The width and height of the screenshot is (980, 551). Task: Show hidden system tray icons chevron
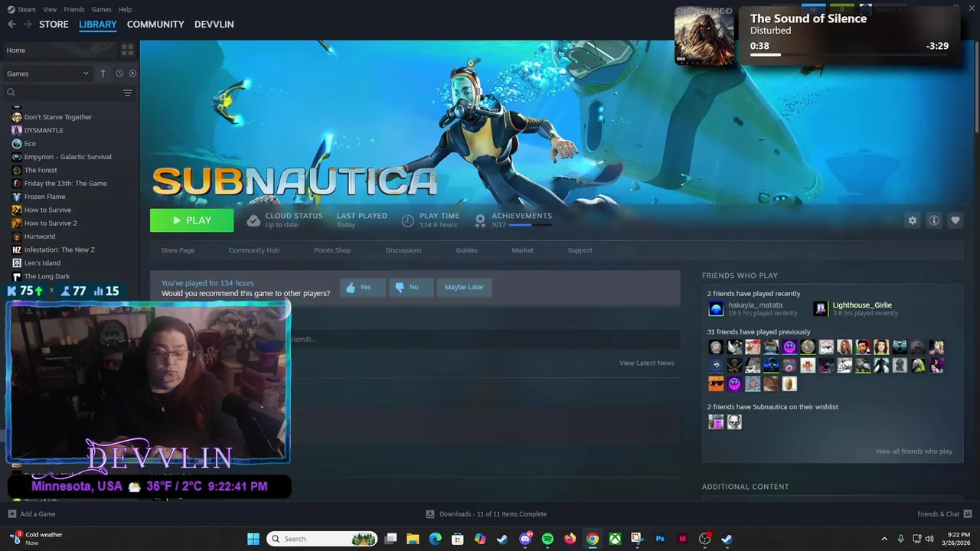[884, 539]
